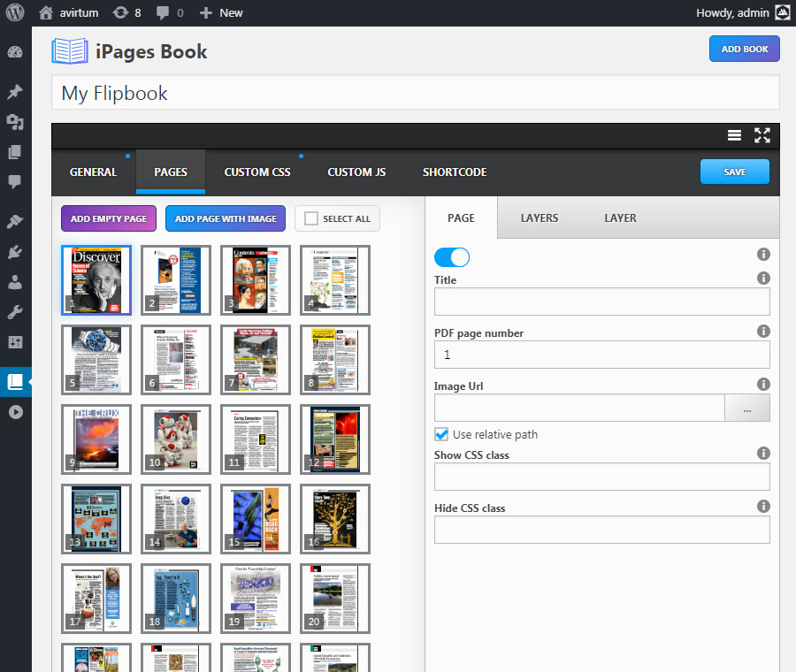The width and height of the screenshot is (796, 672).
Task: Switch to the Layers panel tab
Action: (x=540, y=218)
